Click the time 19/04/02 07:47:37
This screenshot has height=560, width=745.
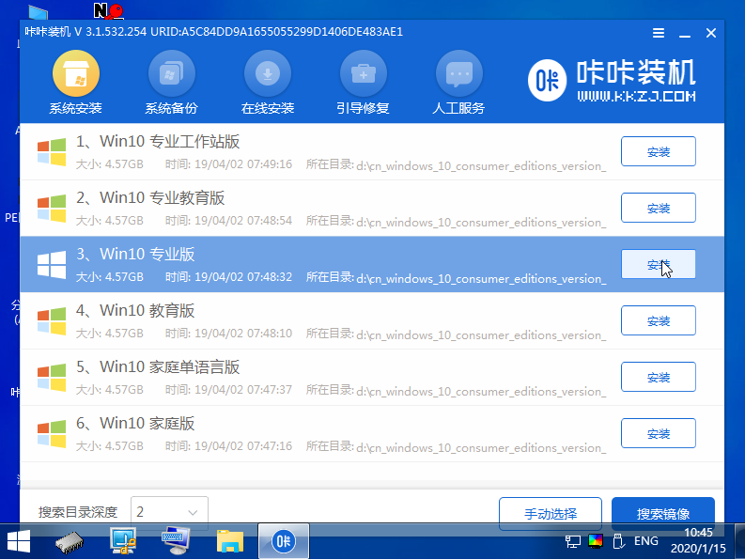click(243, 390)
